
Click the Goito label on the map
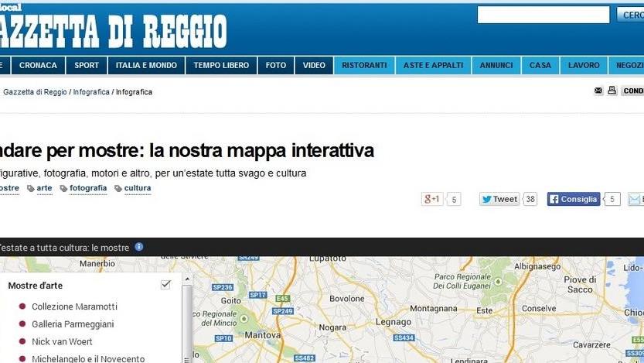231,300
